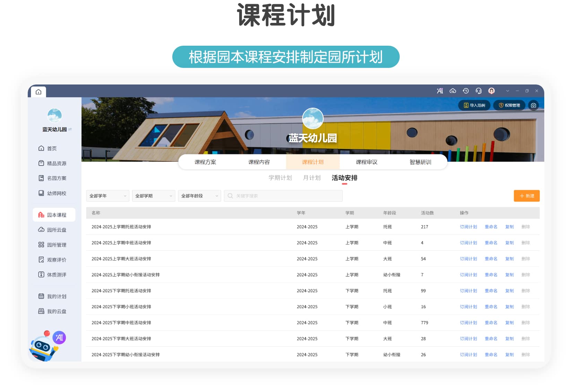Open the 首页 home icon in sidebar
The width and height of the screenshot is (572, 392).
coord(51,148)
